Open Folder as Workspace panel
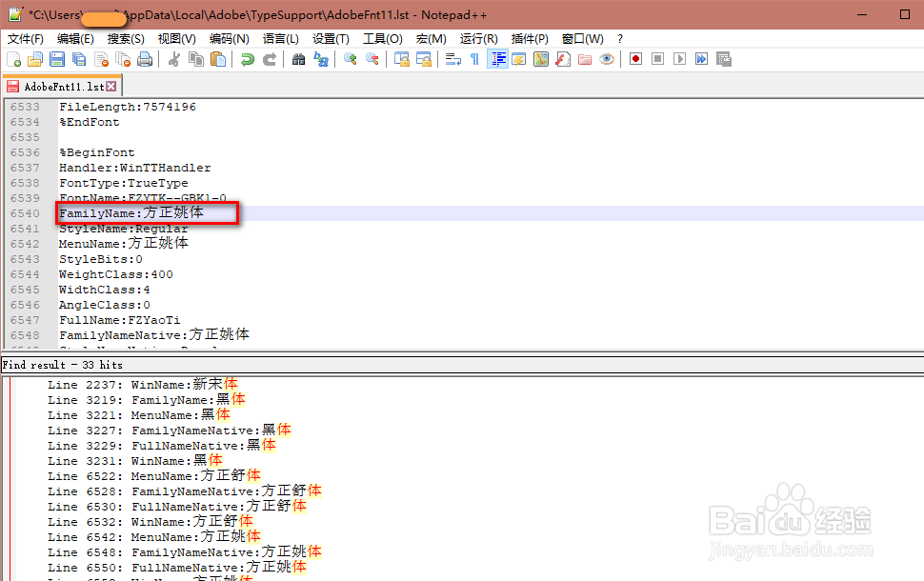This screenshot has height=581, width=924. [585, 59]
